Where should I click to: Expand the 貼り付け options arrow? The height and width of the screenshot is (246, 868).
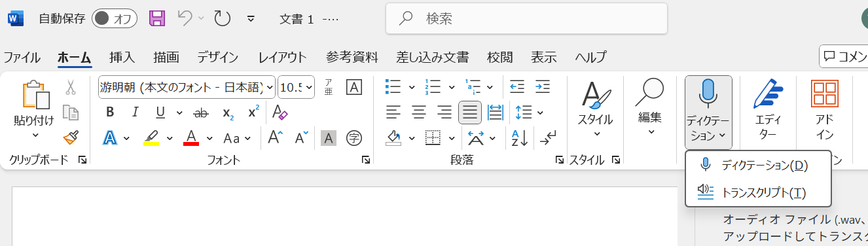click(x=35, y=135)
